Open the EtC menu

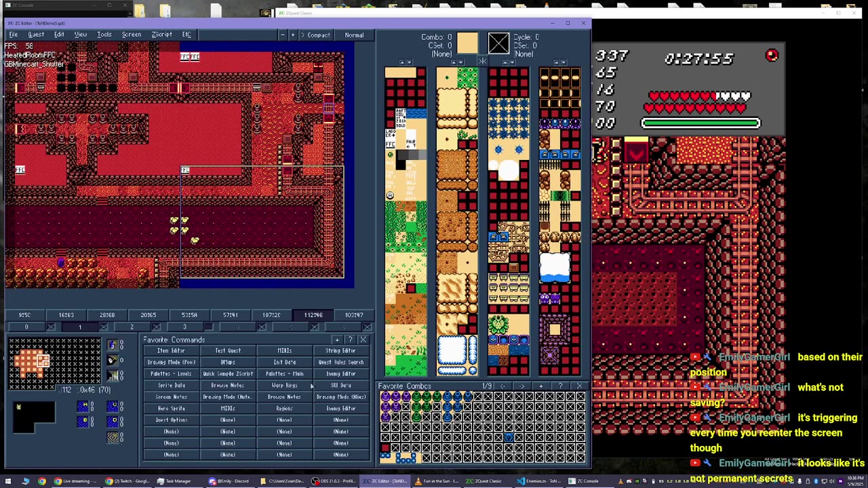coord(186,35)
